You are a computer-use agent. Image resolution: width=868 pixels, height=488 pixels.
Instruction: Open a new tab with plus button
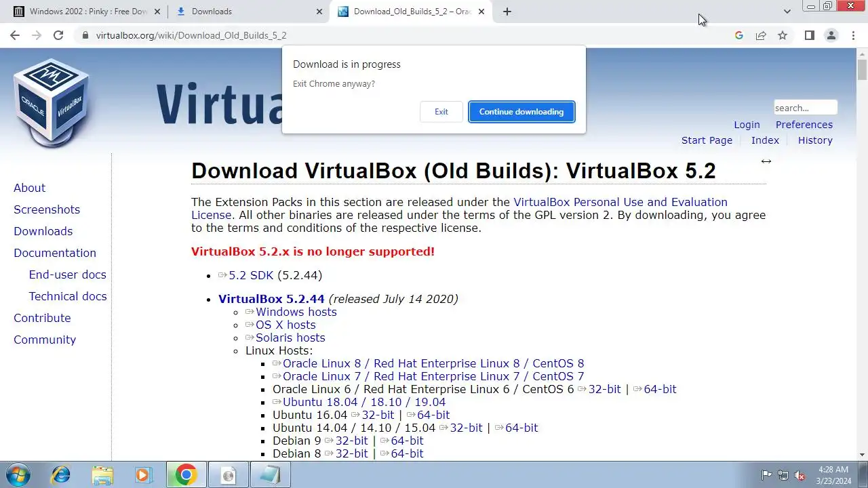click(507, 12)
